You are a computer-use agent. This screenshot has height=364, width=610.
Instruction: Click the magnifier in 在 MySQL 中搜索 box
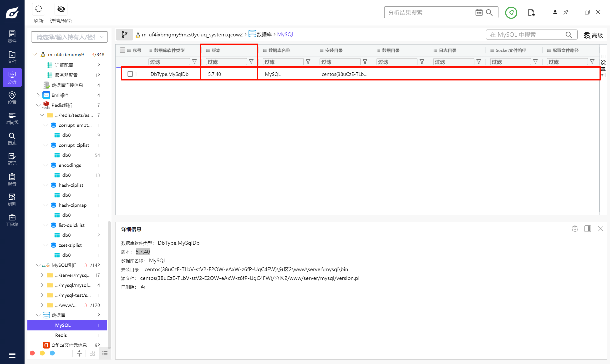[569, 35]
